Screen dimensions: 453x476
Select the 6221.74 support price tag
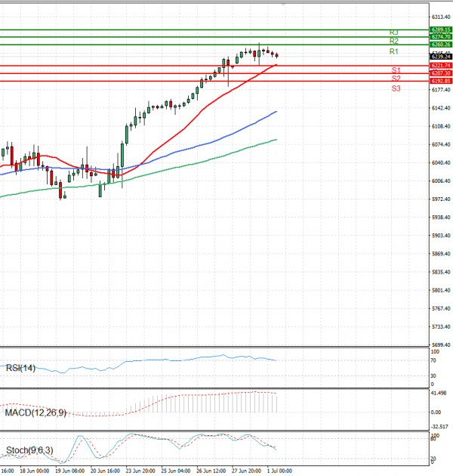441,66
